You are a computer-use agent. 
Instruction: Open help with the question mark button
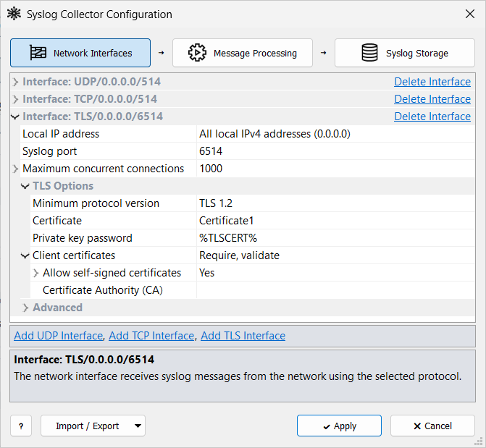pyautogui.click(x=21, y=426)
